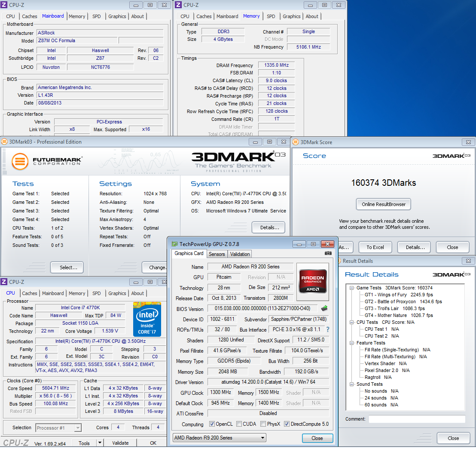Open Processor #1 selection dropdown in CPU-Z
Viewport: 476px width, 452px height.
[x=58, y=427]
